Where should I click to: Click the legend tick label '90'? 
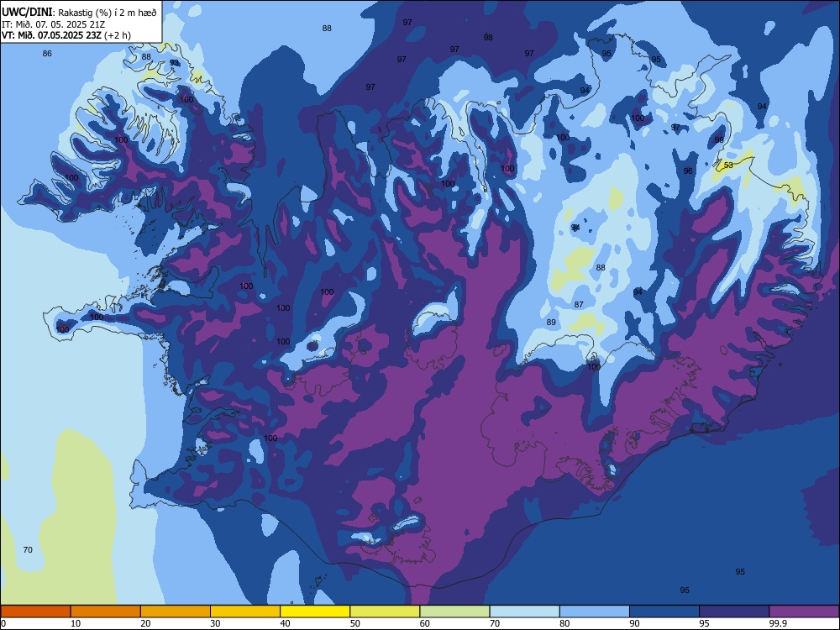(635, 623)
